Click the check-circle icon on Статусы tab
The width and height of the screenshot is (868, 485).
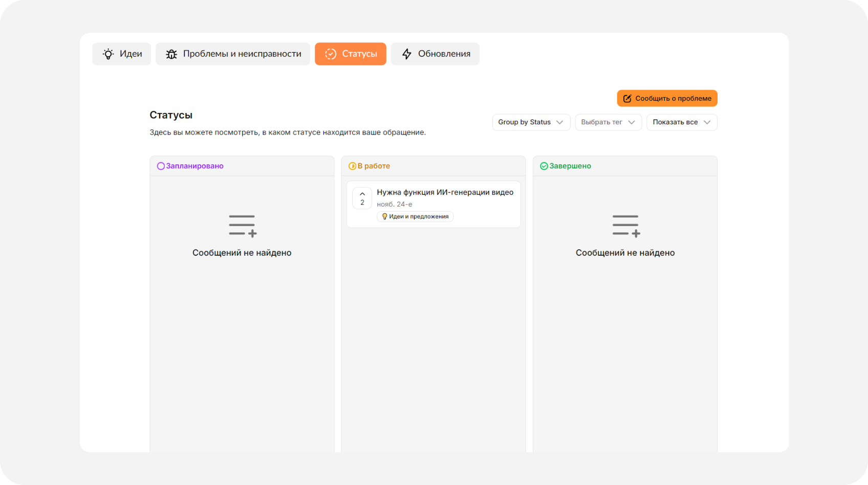(331, 54)
